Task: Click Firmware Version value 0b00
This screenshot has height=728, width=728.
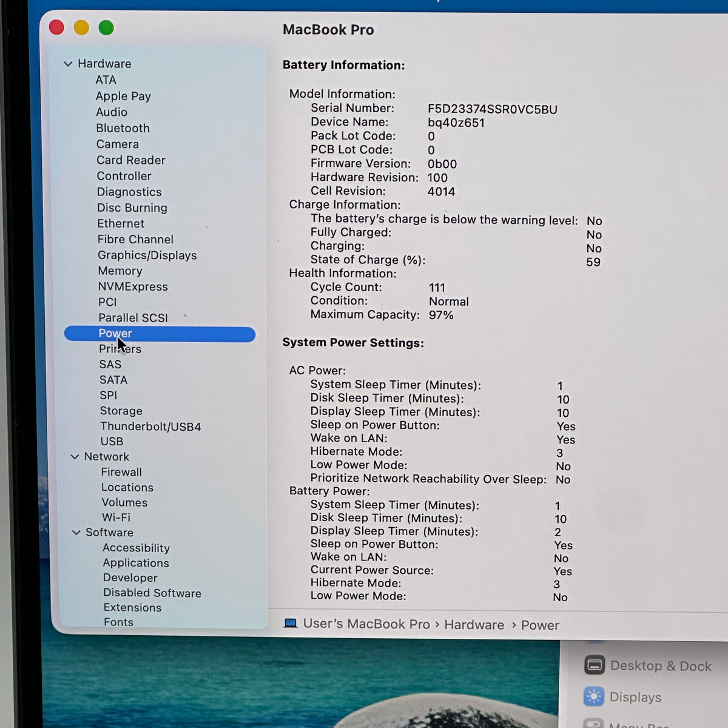Action: pos(442,164)
